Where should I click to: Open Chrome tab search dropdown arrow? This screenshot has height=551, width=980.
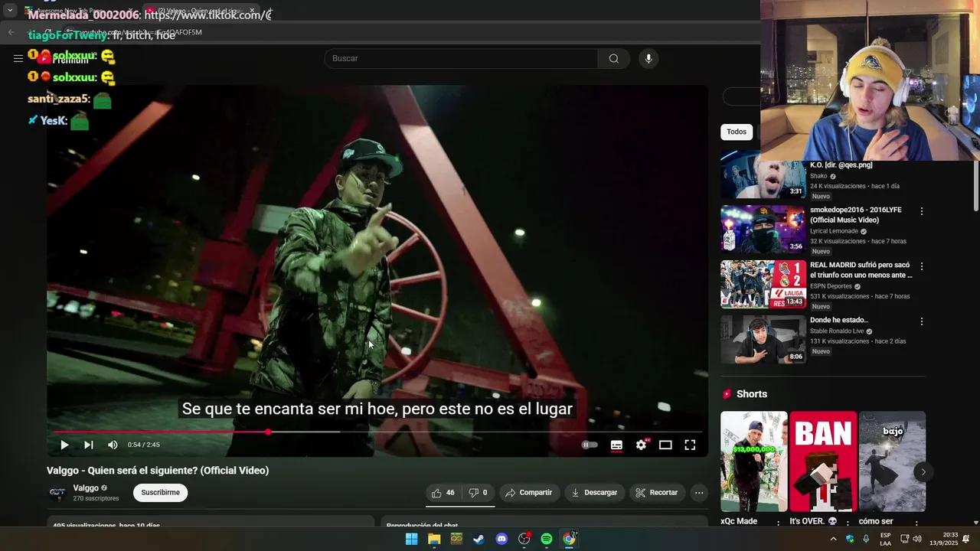[x=10, y=11]
